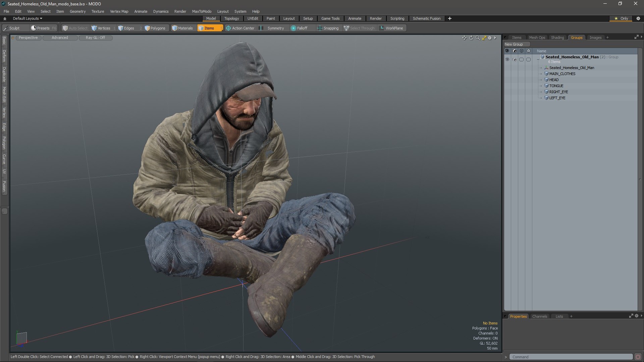Click the viewport rotate icon
Viewport: 644px width, 362px height.
tap(471, 38)
